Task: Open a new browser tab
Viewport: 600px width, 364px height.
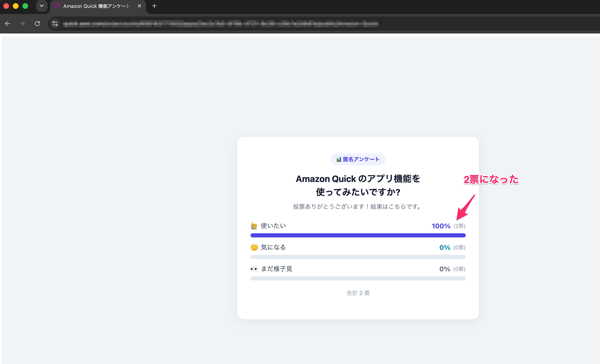Action: tap(154, 6)
